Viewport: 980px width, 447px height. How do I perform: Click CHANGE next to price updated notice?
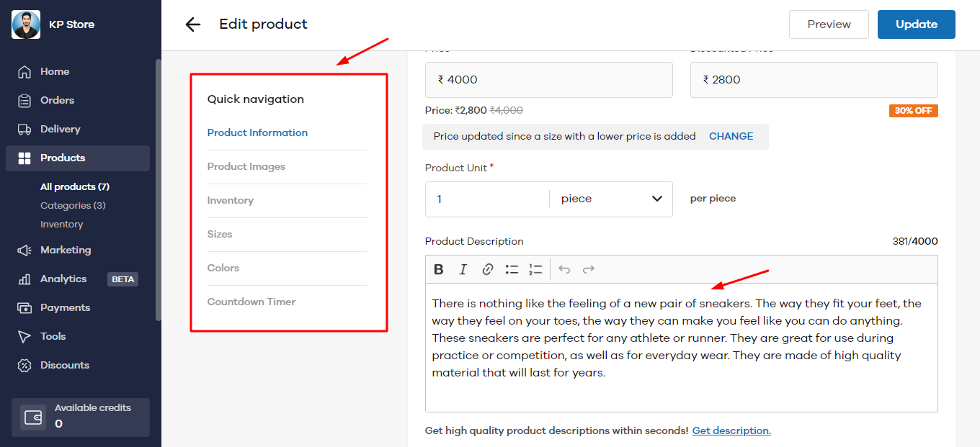click(731, 137)
